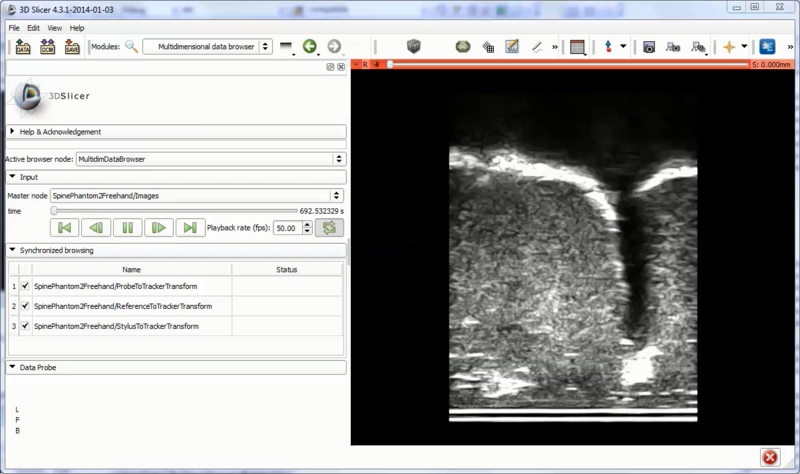Open the File menu
This screenshot has height=474, width=800.
[x=15, y=28]
